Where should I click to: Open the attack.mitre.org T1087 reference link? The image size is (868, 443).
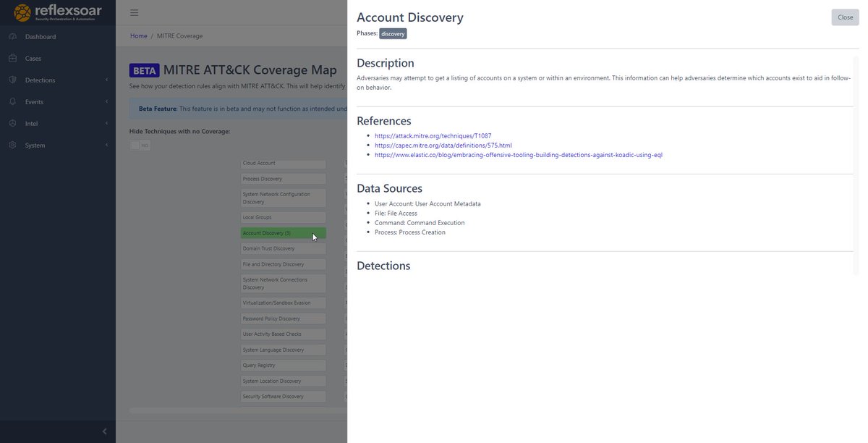click(x=433, y=135)
